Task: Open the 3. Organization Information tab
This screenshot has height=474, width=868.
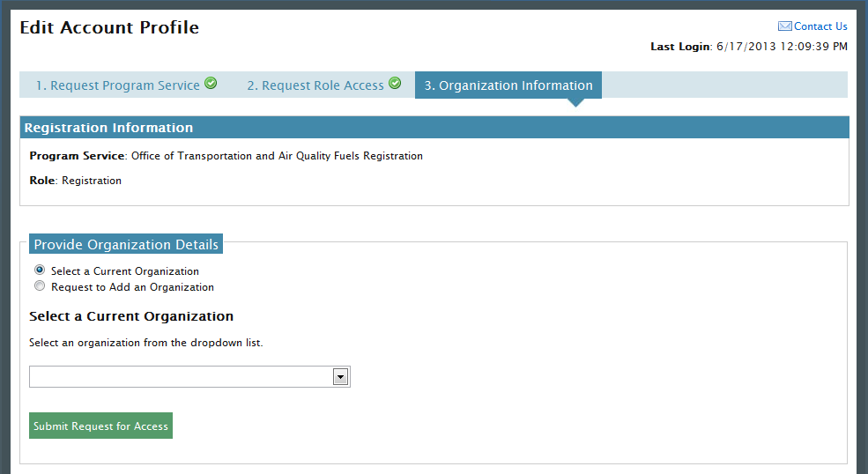Action: 508,85
